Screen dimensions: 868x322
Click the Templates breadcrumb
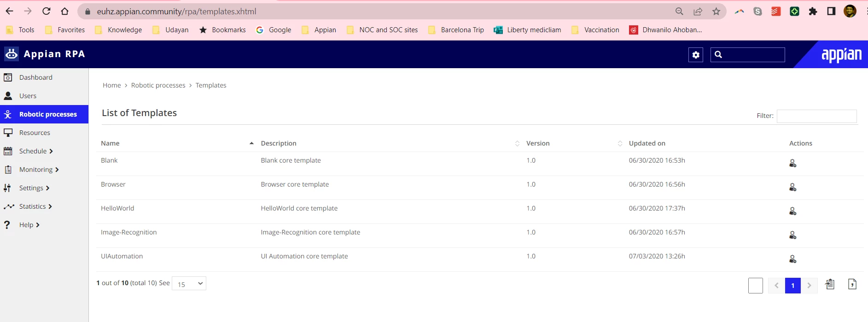click(211, 85)
